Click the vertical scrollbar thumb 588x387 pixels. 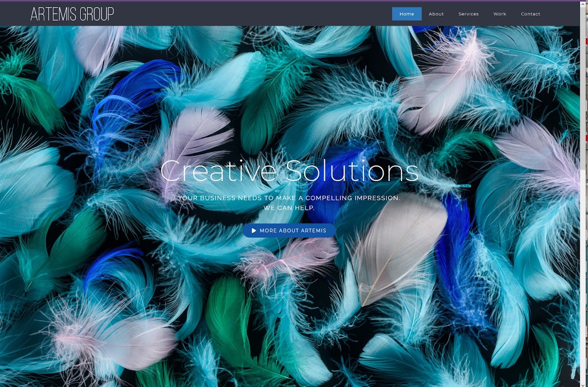[x=584, y=89]
